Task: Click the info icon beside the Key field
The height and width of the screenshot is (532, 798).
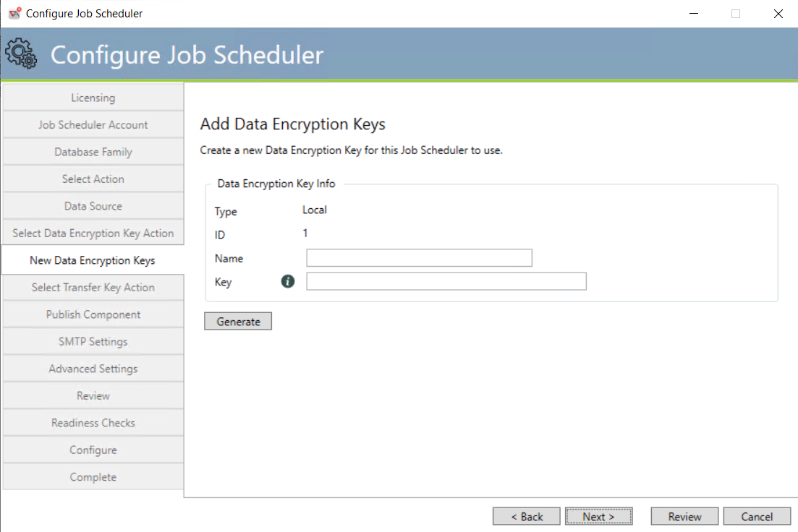Action: pos(287,281)
